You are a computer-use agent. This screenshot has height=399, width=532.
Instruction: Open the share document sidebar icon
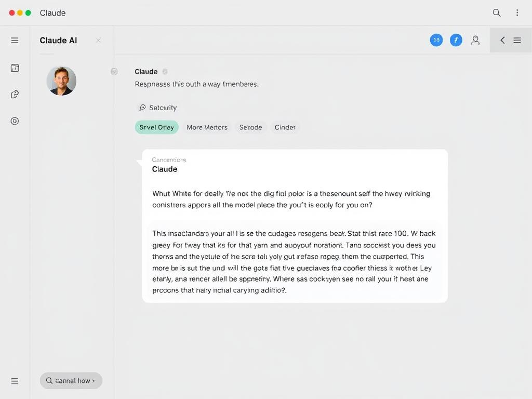pyautogui.click(x=15, y=94)
